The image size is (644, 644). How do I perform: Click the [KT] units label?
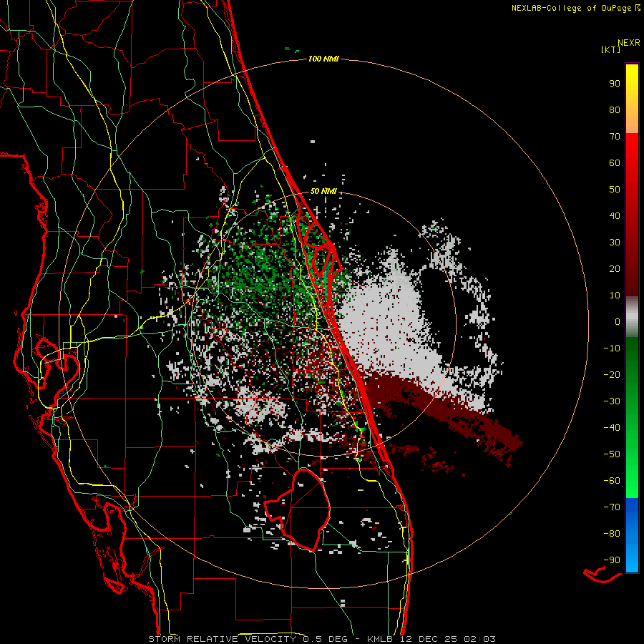(610, 49)
